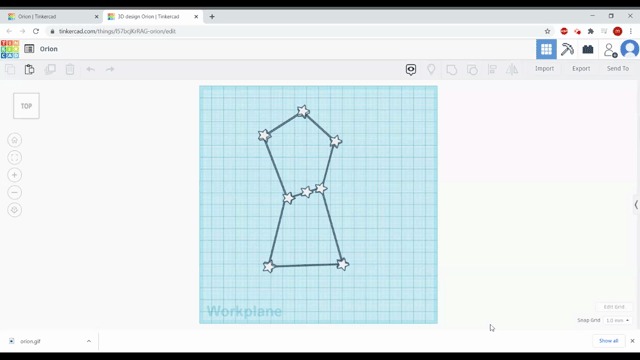Toggle the show-all visibility eye icon

411,69
